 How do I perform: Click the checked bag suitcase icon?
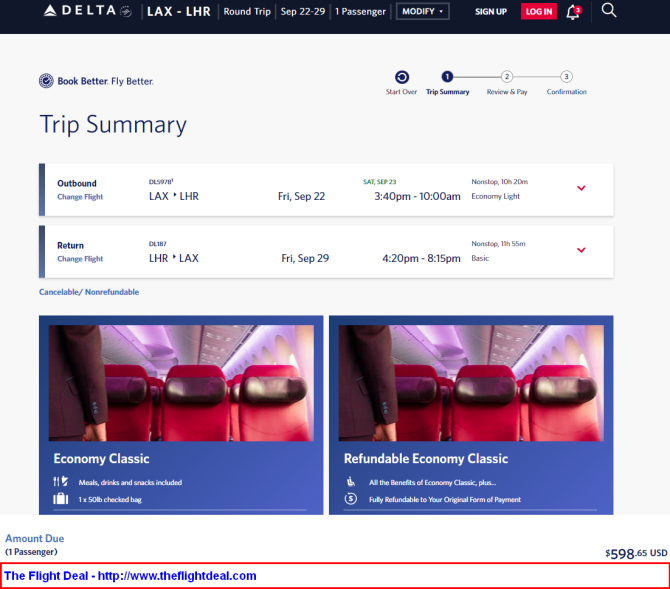click(x=61, y=499)
